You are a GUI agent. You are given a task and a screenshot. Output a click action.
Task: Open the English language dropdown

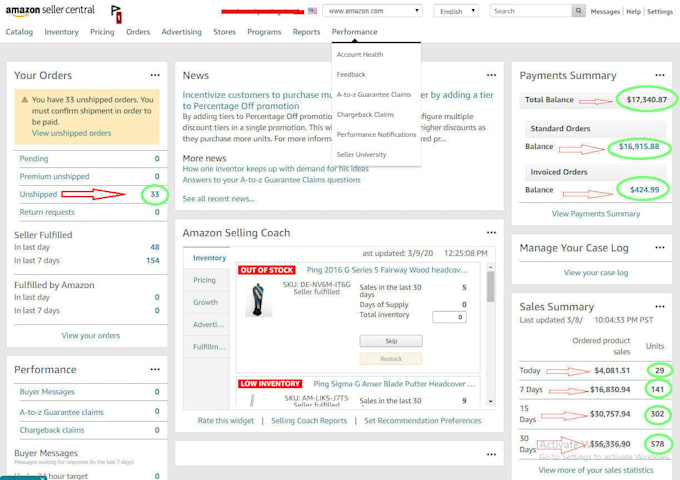(456, 11)
